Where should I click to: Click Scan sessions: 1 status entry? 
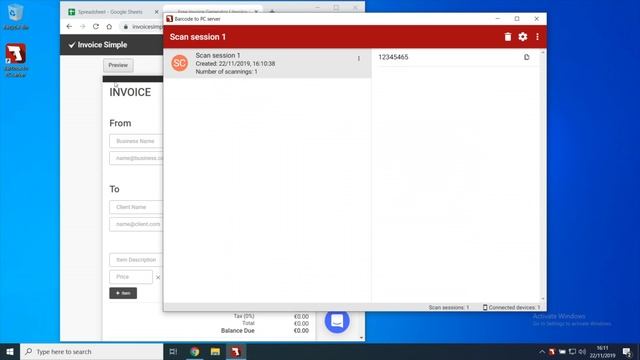[x=449, y=307]
